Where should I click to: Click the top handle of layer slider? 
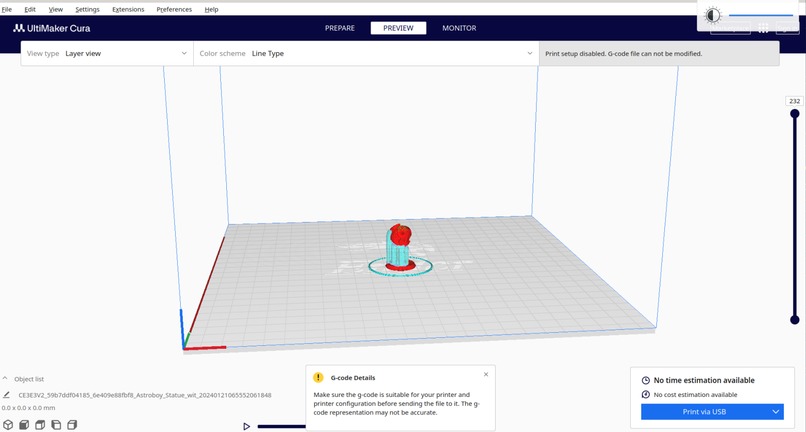pyautogui.click(x=795, y=113)
